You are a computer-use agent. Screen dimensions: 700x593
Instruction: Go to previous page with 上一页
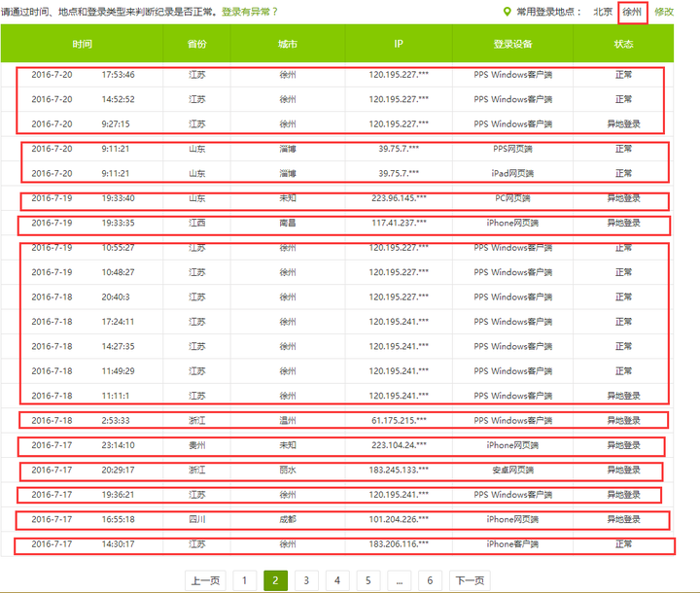pyautogui.click(x=205, y=580)
